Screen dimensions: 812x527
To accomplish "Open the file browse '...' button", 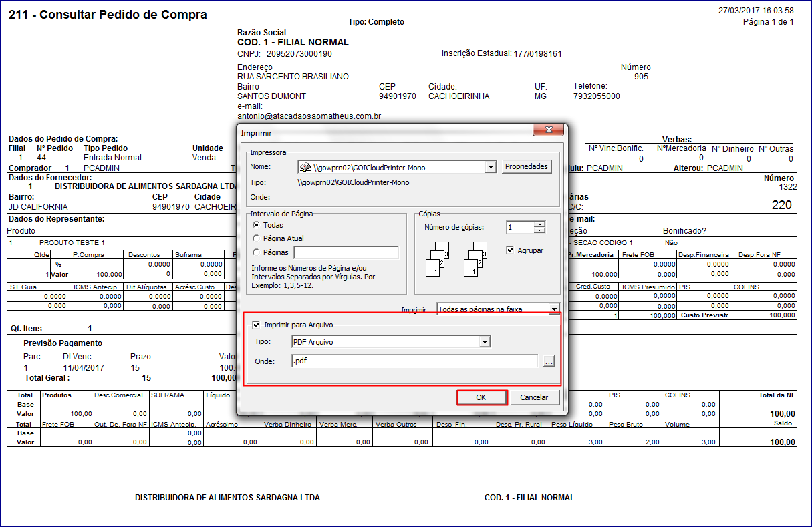I will coord(549,361).
